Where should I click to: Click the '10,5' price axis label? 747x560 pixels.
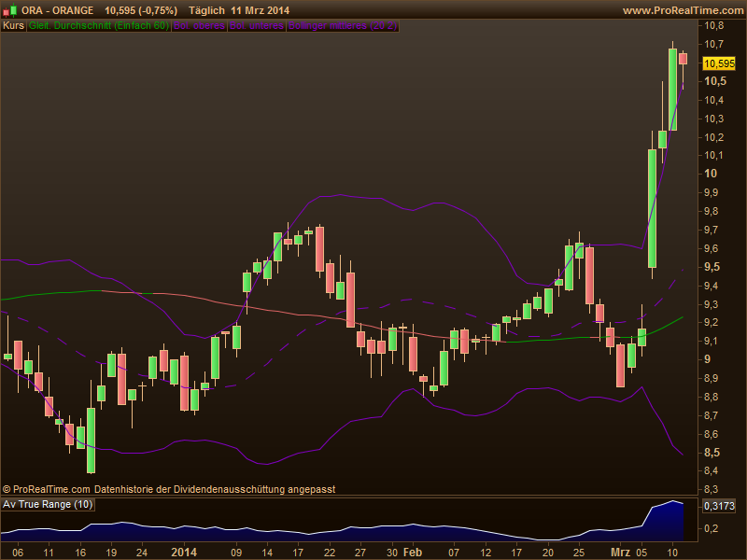click(x=715, y=81)
